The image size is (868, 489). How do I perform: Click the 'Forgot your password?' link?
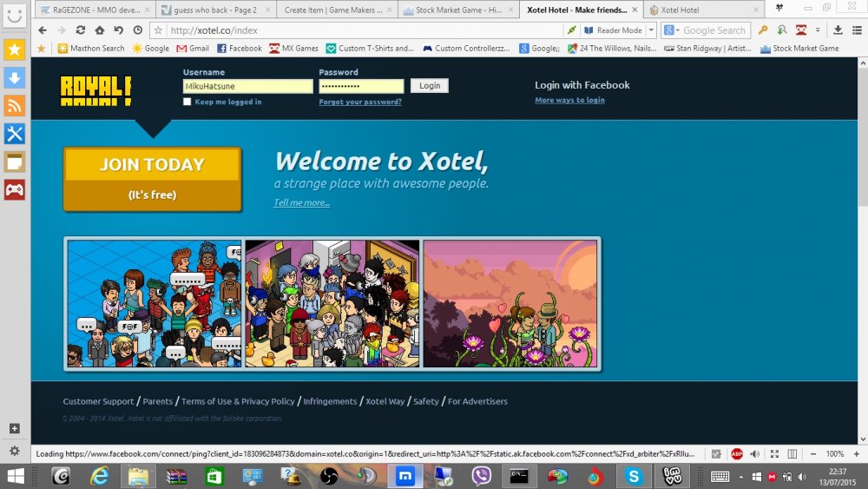359,102
